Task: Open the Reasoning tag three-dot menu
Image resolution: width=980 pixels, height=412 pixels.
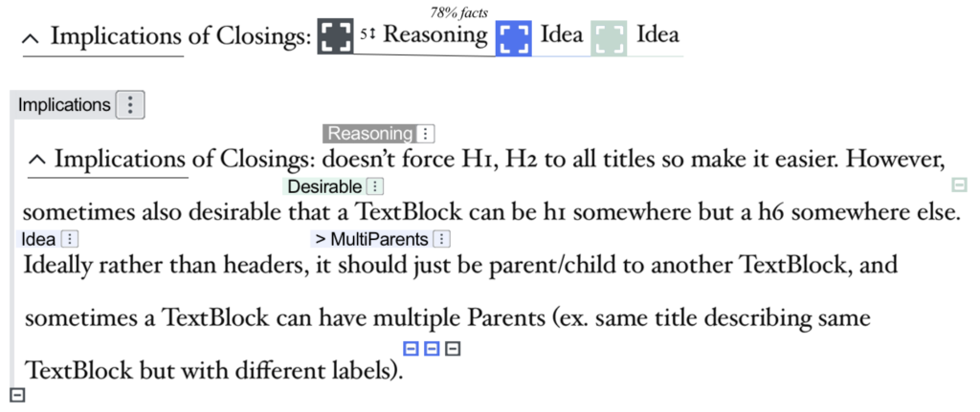Action: click(425, 134)
